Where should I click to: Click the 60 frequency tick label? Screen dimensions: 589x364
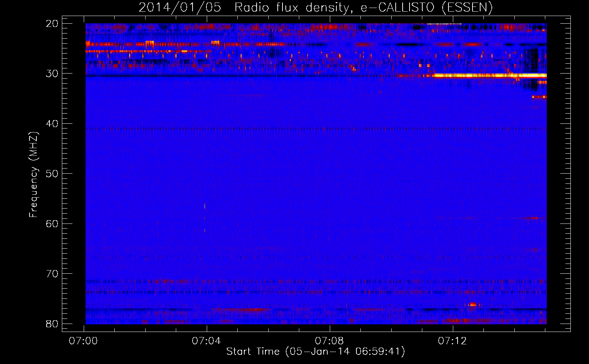pos(52,223)
